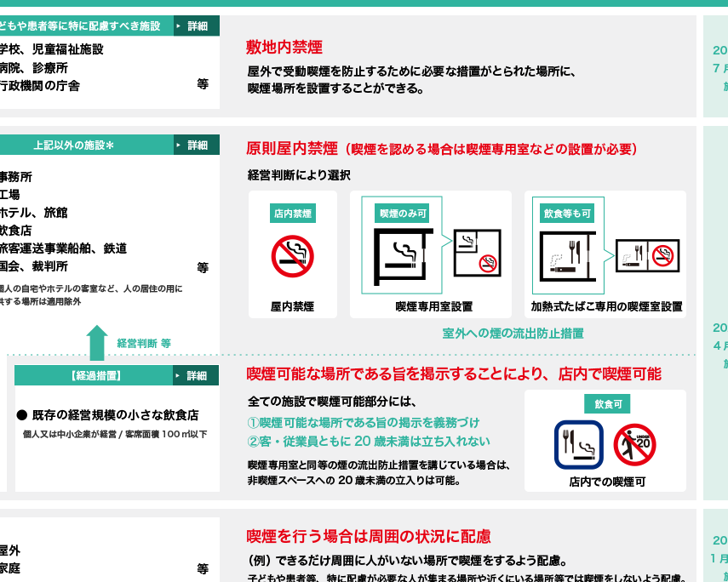The image size is (728, 582).
Task: Expand 詳細 next to 上記以外の施設
Action: [x=196, y=145]
